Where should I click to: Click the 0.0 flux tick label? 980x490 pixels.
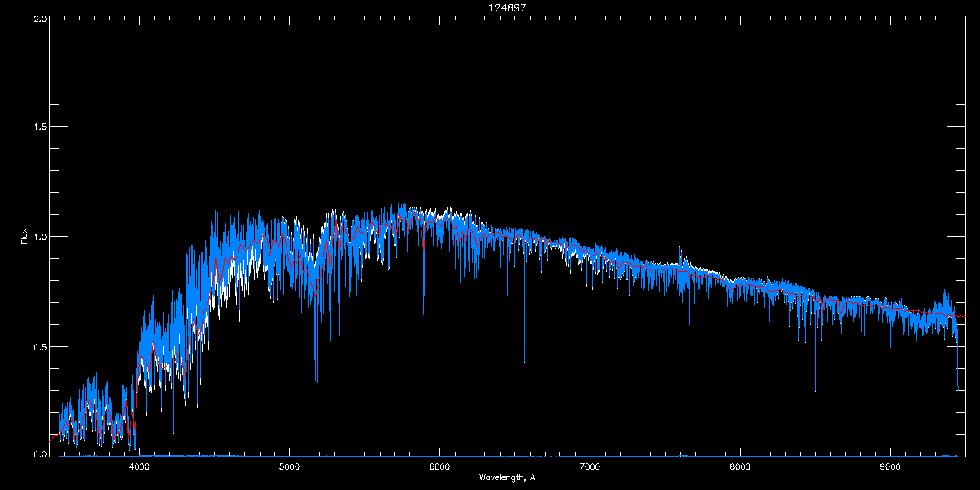click(39, 454)
